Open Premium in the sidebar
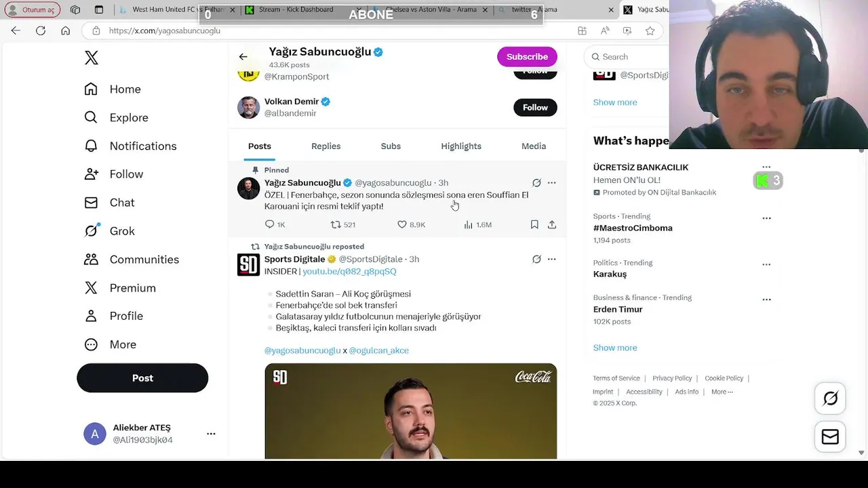This screenshot has height=488, width=868. [x=120, y=288]
